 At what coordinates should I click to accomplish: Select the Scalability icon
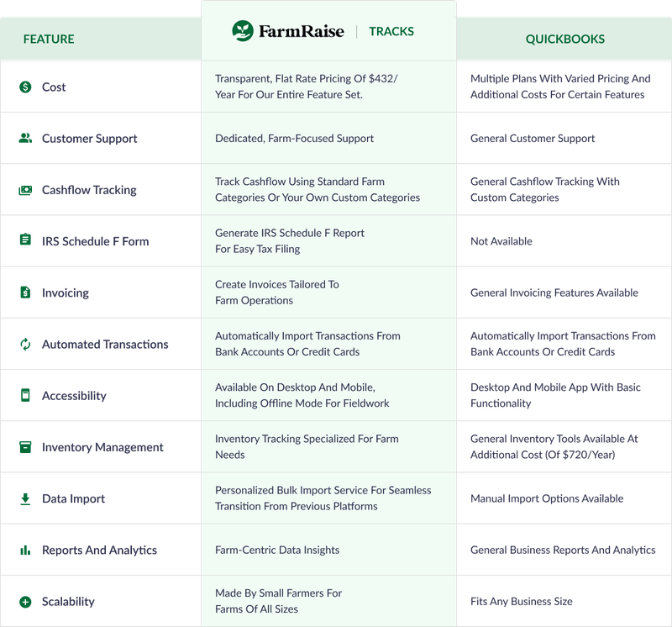(x=26, y=600)
